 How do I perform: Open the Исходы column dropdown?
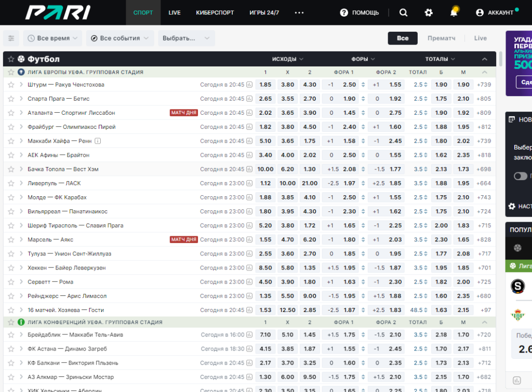pyautogui.click(x=287, y=59)
